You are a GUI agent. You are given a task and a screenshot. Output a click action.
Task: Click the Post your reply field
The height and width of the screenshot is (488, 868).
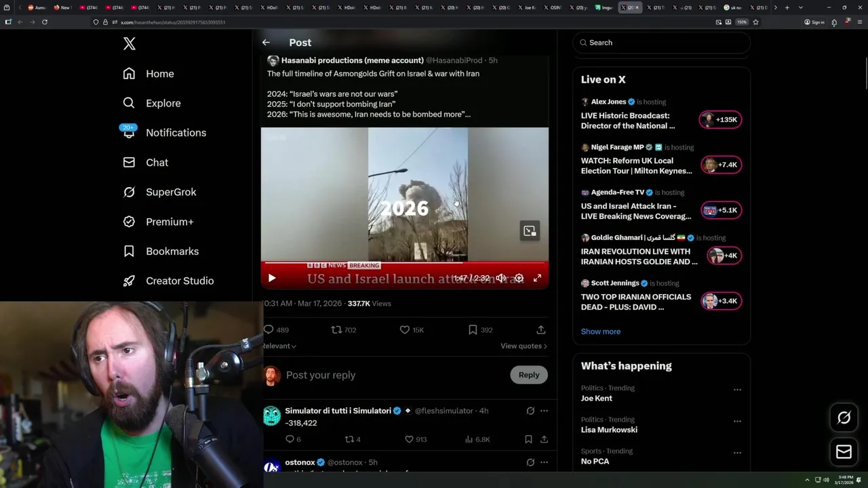393,375
